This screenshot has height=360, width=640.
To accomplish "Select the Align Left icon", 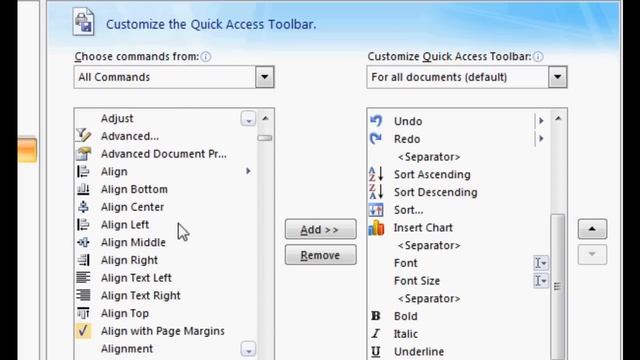I will pyautogui.click(x=83, y=224).
